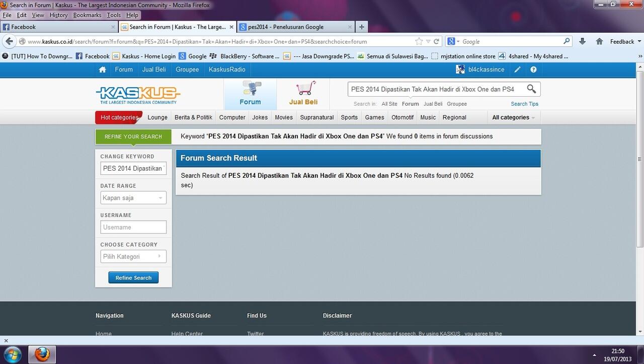Screen dimensions: 644x364
Task: Switch to the Facebook tab
Action: (59, 27)
